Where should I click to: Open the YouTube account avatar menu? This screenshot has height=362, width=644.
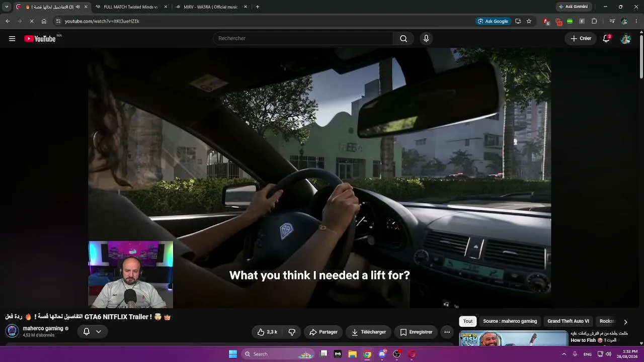point(625,39)
